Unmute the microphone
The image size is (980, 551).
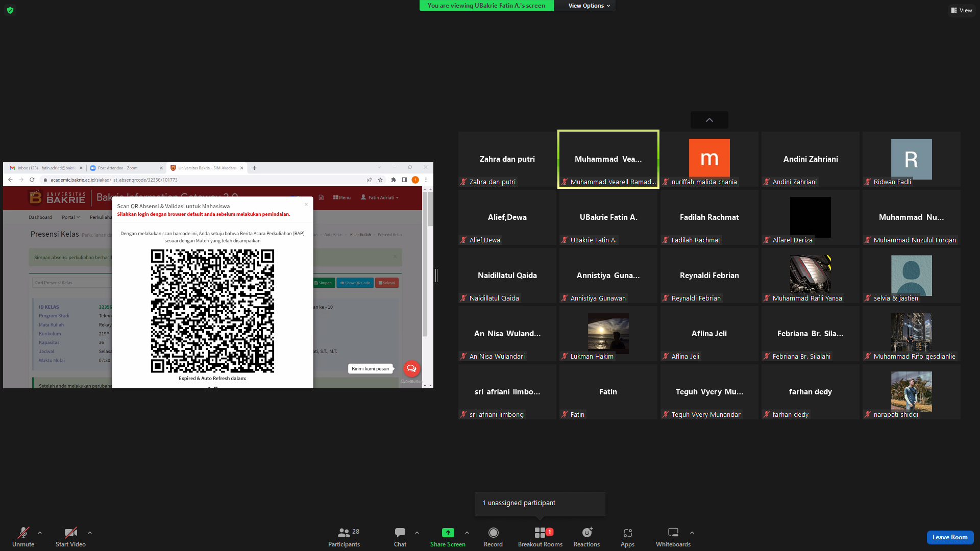[x=23, y=537]
